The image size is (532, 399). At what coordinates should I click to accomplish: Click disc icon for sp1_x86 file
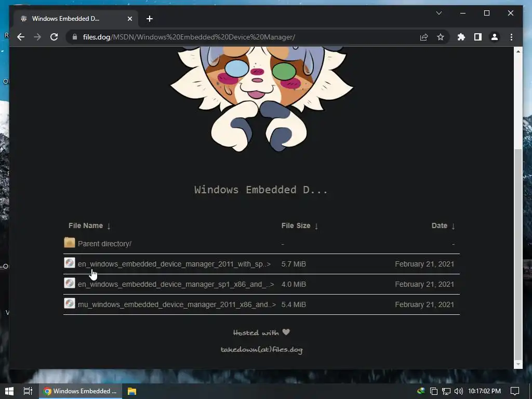coord(70,283)
